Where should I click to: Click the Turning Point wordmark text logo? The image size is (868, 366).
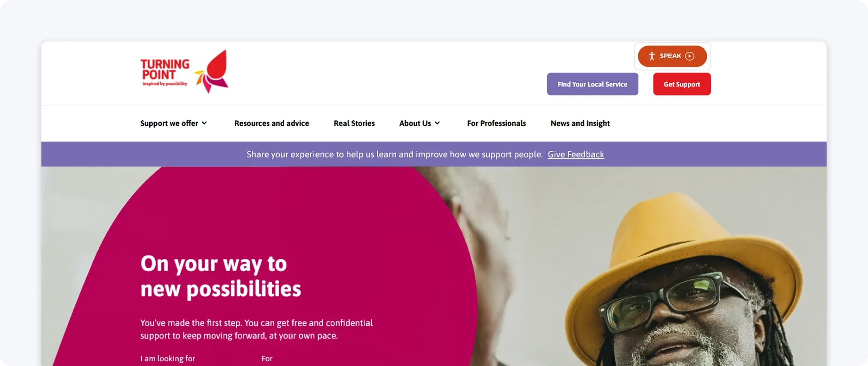pos(165,72)
